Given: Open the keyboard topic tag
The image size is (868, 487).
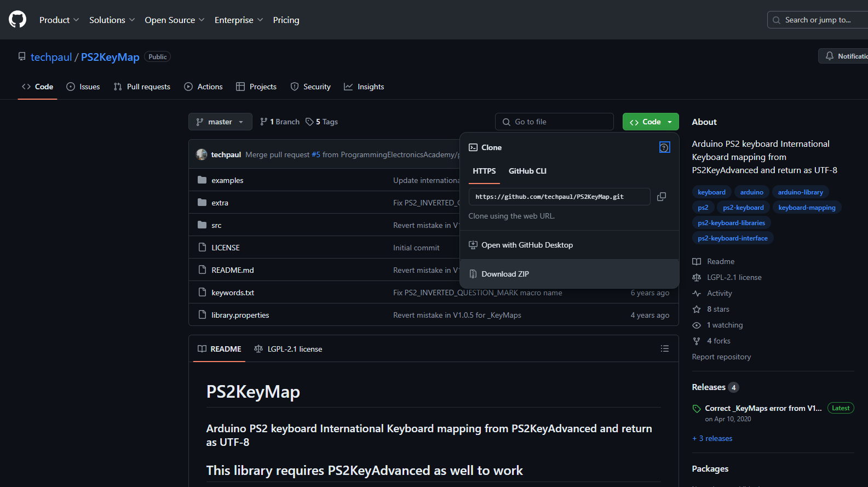Looking at the screenshot, I should tap(711, 192).
